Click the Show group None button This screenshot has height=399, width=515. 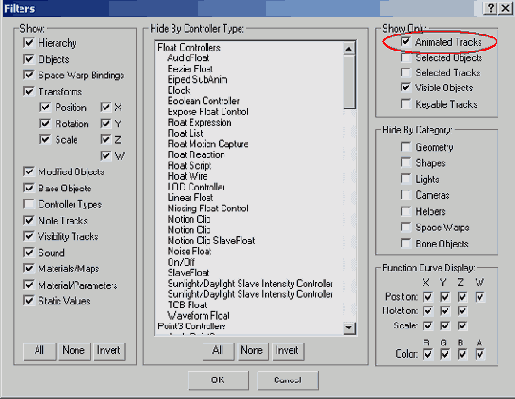pos(74,351)
